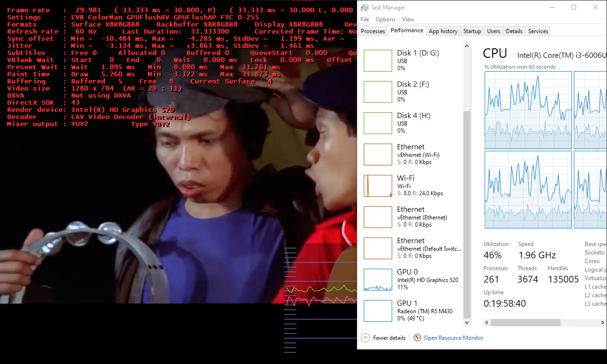Select the Disk 2 (F:) graph icon
This screenshot has width=607, height=364.
[x=377, y=91]
